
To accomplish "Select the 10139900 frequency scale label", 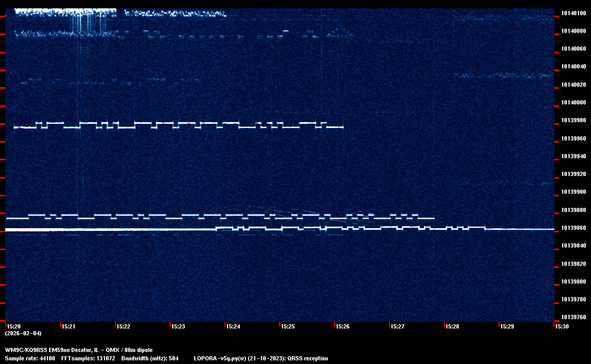I will [573, 192].
